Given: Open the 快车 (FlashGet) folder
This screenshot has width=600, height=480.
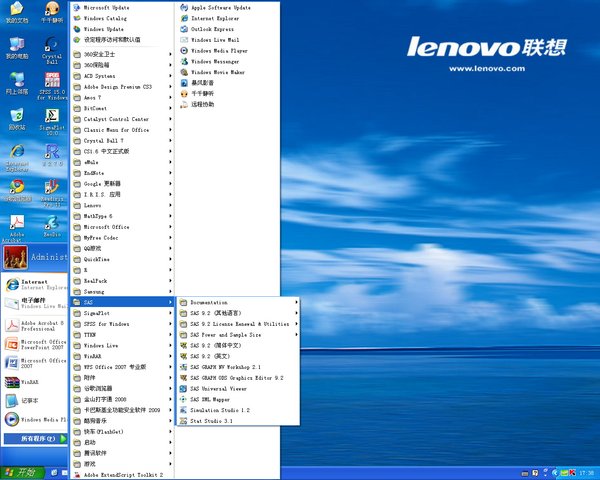Looking at the screenshot, I should 122,431.
